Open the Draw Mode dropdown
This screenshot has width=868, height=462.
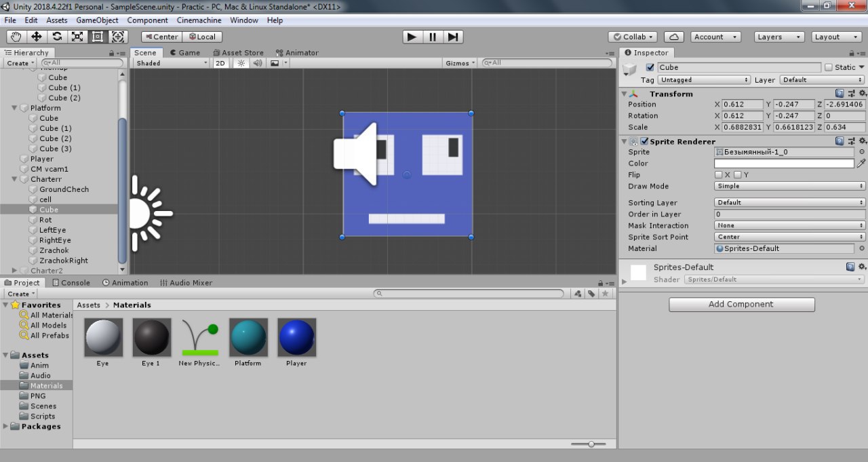(x=790, y=186)
